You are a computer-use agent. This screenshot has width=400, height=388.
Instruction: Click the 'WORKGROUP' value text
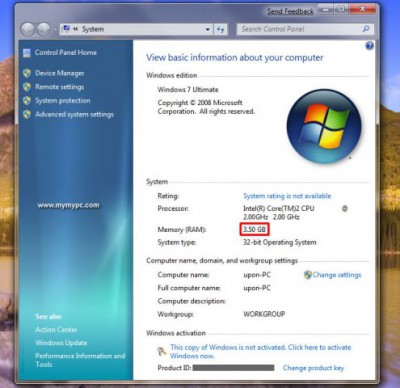pos(264,314)
